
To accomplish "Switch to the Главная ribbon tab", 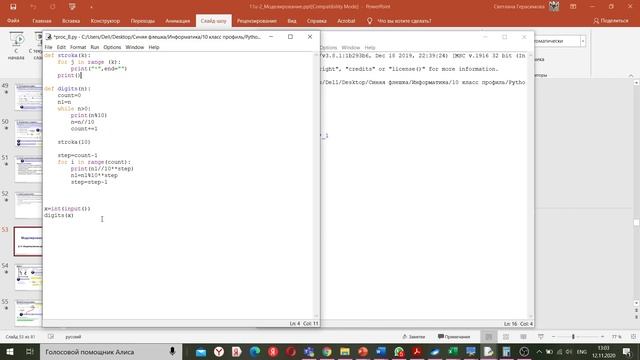I will click(42, 21).
